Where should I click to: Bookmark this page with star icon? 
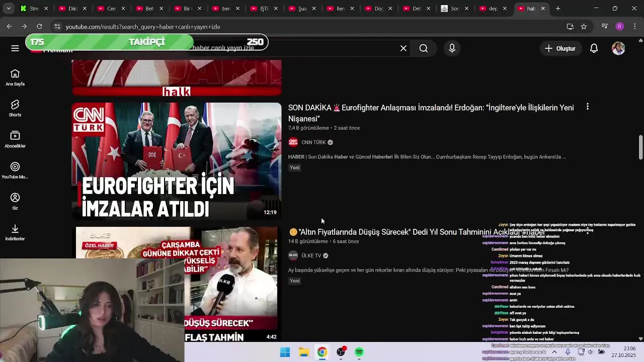pyautogui.click(x=584, y=27)
